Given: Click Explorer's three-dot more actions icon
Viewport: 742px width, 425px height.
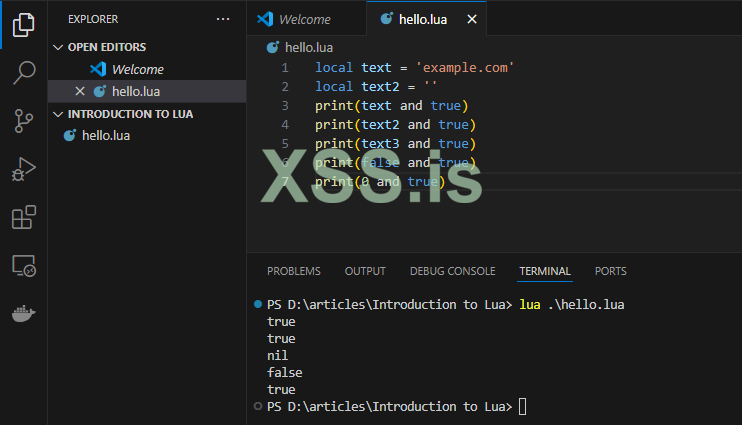Looking at the screenshot, I should pos(222,19).
